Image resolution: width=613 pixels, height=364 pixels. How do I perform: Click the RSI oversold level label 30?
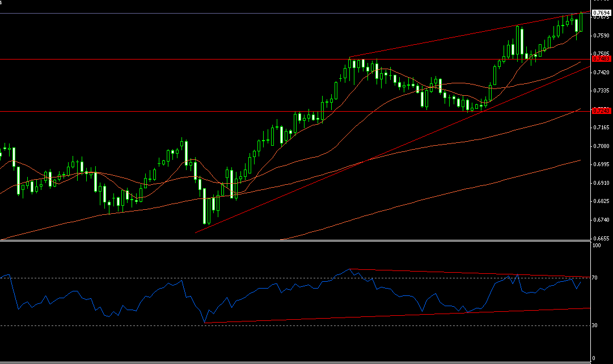click(x=595, y=325)
